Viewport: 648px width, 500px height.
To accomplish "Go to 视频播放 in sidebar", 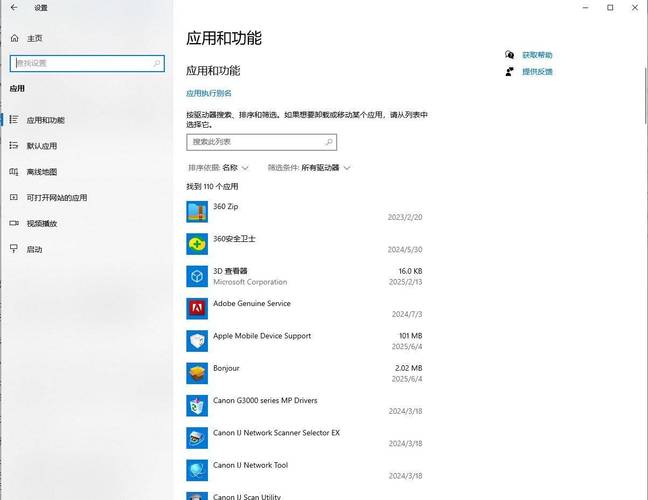I will click(x=42, y=224).
